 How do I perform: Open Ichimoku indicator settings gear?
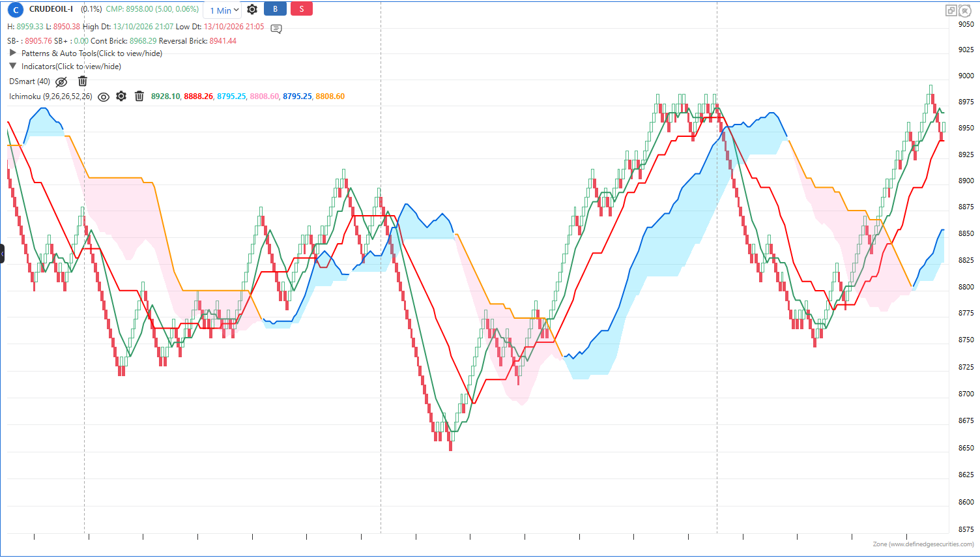coord(121,96)
